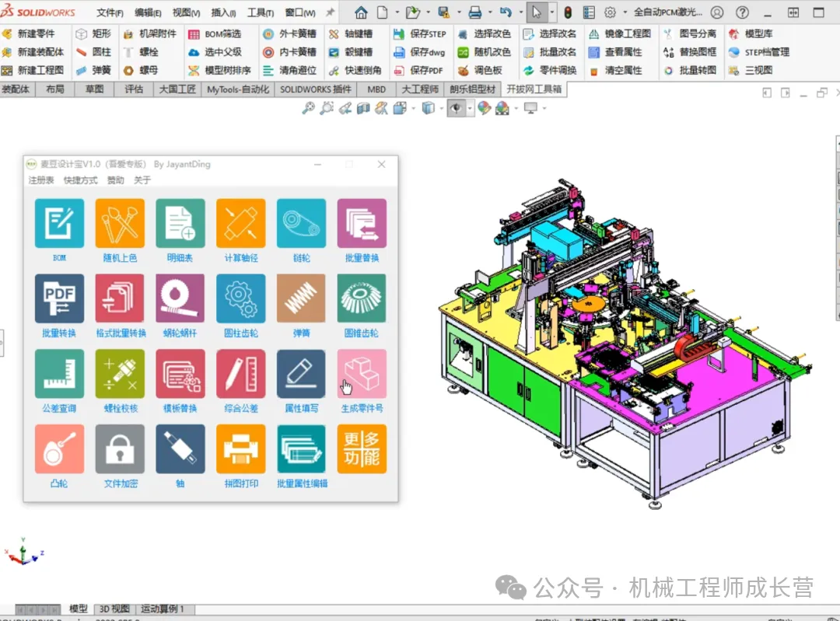Click the 保存STEP button

point(420,33)
